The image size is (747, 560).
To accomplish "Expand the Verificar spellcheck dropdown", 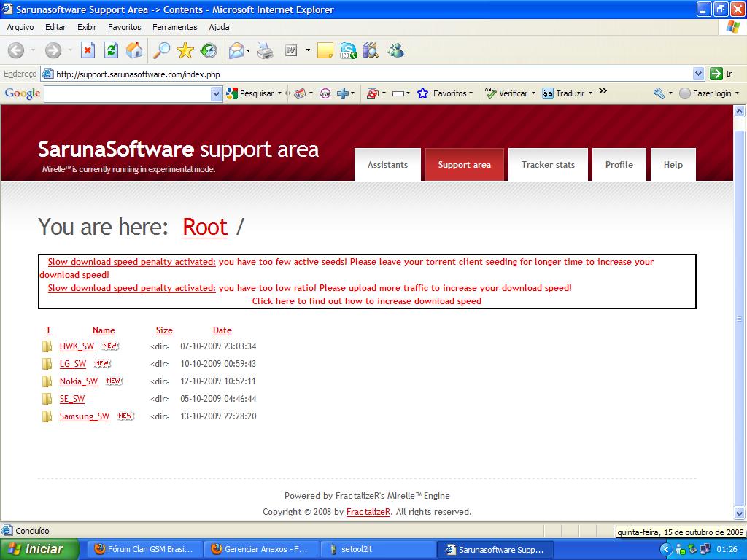I will [533, 93].
